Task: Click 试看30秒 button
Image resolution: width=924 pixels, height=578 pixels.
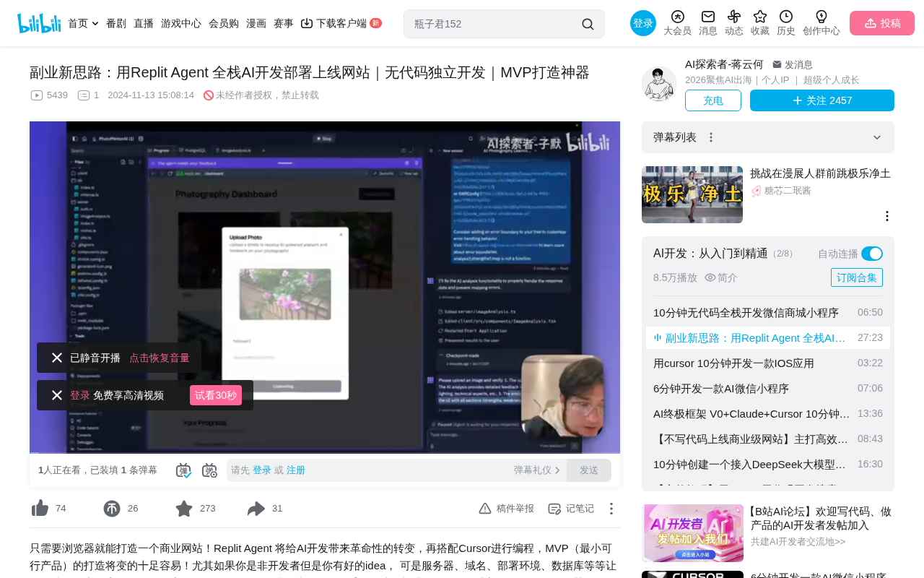Action: tap(216, 395)
